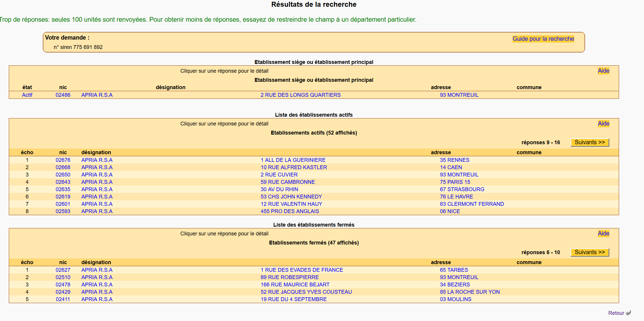Click Aide in the établissements actifs section

coord(603,123)
